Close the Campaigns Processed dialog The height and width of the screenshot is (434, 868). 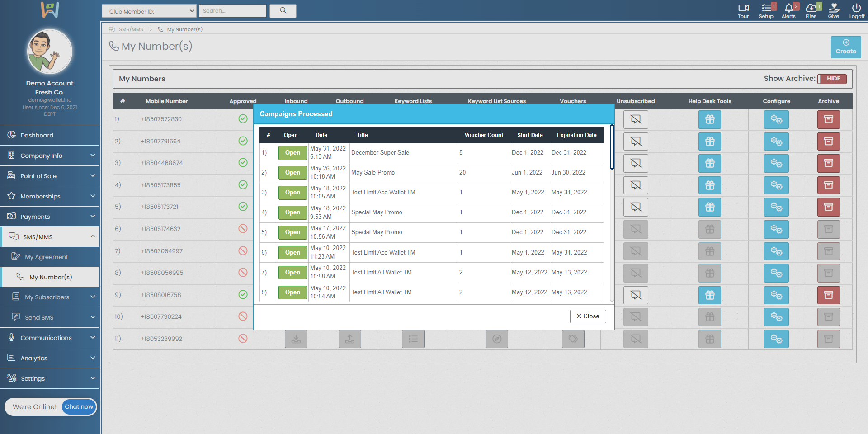tap(588, 316)
